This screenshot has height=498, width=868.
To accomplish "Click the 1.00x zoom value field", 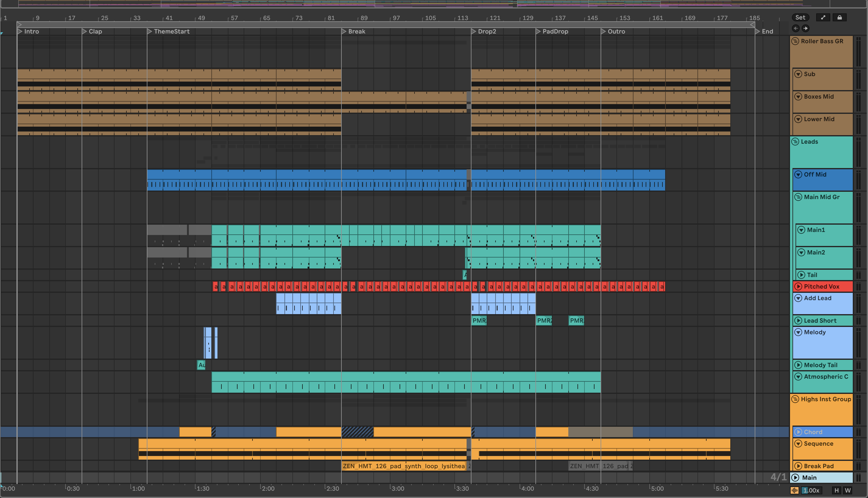I will (812, 490).
